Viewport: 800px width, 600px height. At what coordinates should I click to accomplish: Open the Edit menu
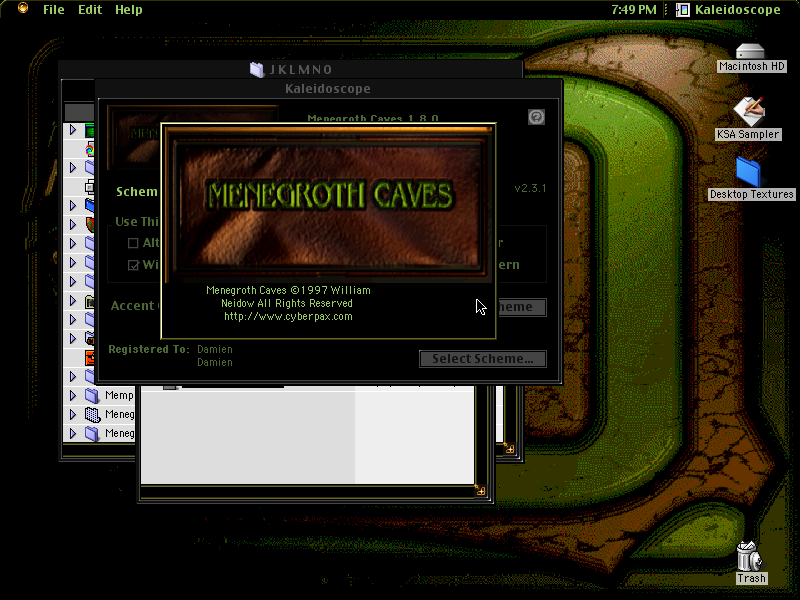[x=90, y=10]
